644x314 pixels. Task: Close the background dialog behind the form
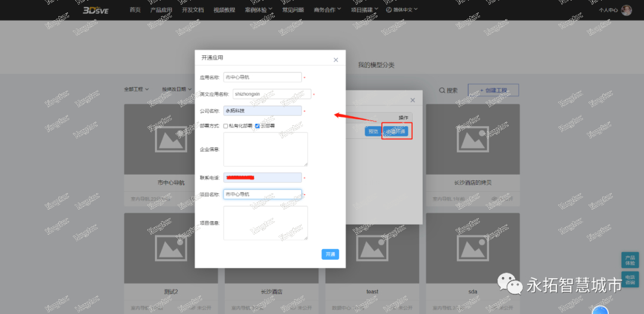413,100
